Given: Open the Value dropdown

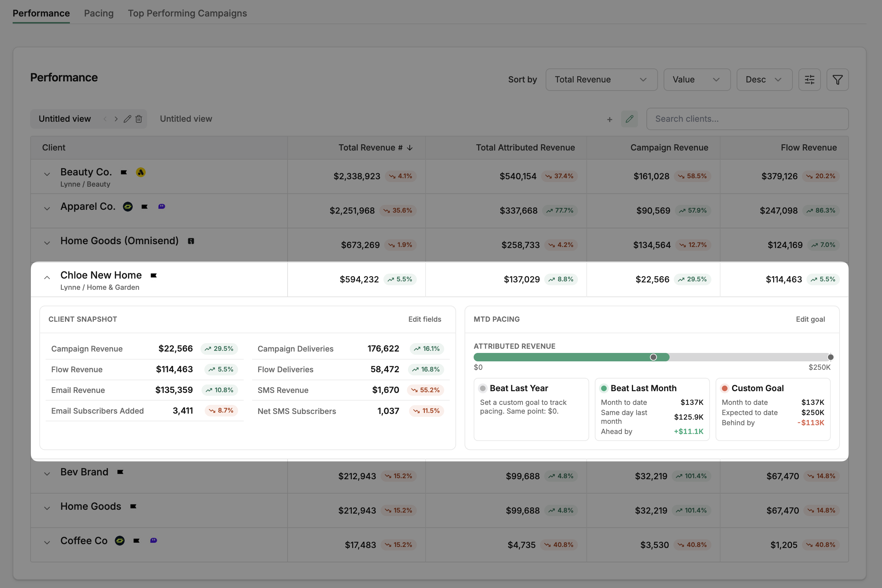Looking at the screenshot, I should pyautogui.click(x=697, y=80).
